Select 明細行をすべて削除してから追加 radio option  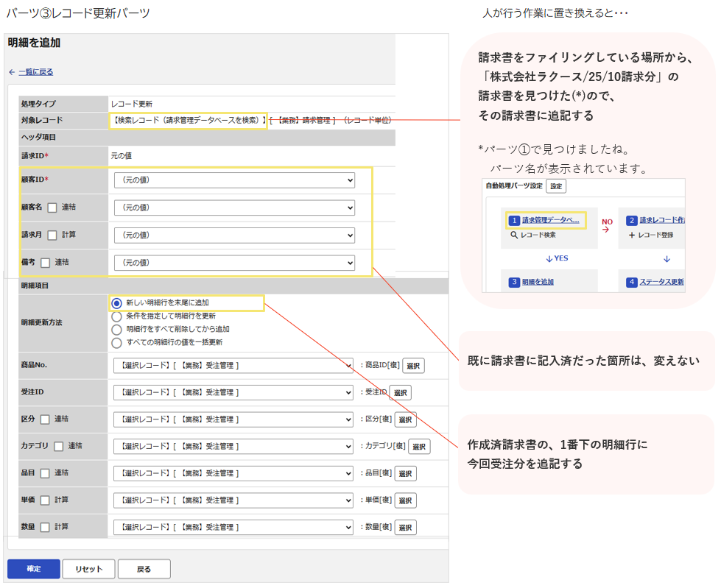tap(117, 330)
